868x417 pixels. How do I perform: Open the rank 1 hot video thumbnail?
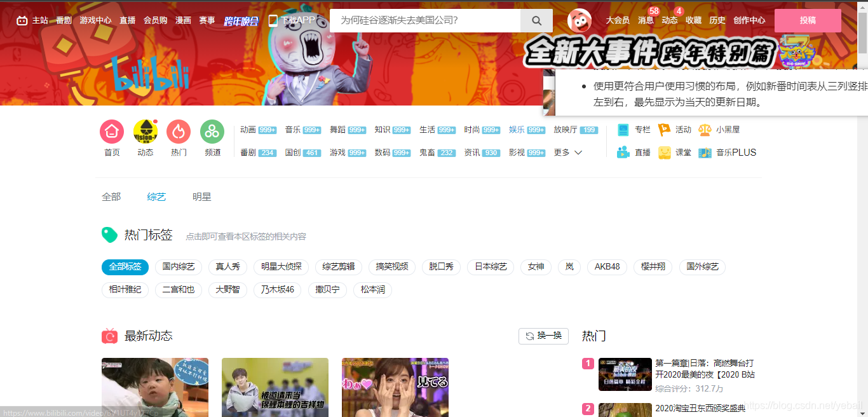point(625,374)
